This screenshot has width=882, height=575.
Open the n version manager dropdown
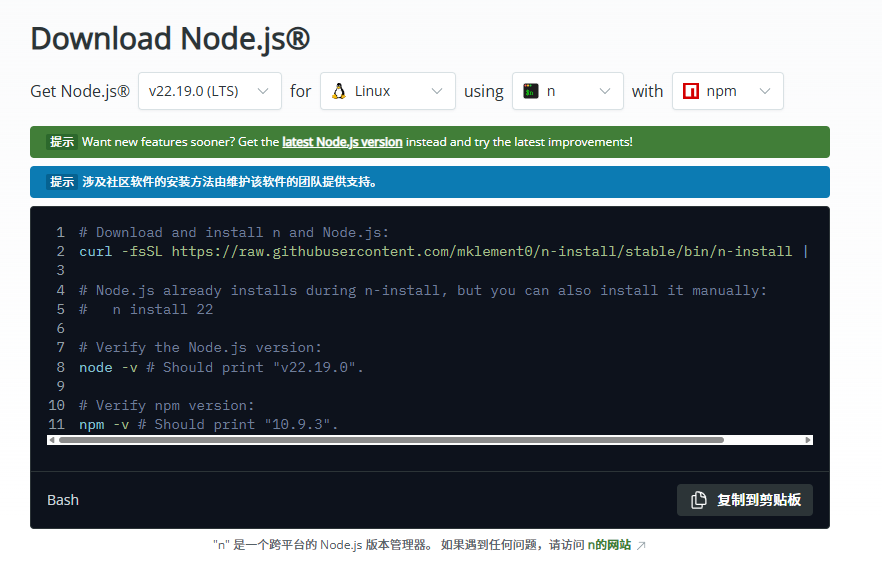[568, 91]
